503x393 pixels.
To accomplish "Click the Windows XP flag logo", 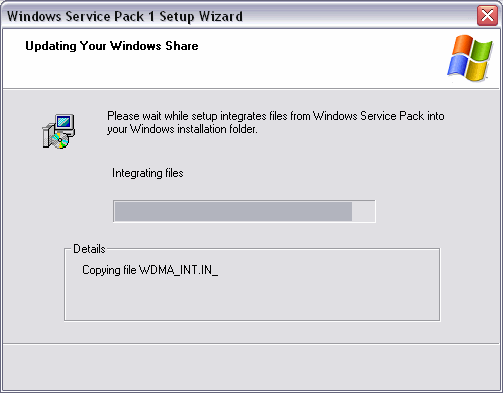I will [470, 58].
